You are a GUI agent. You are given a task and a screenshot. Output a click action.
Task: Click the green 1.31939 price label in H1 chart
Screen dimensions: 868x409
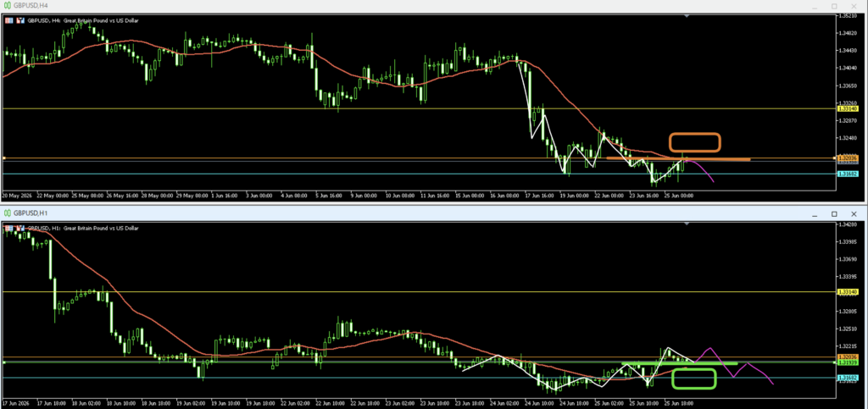pos(849,362)
